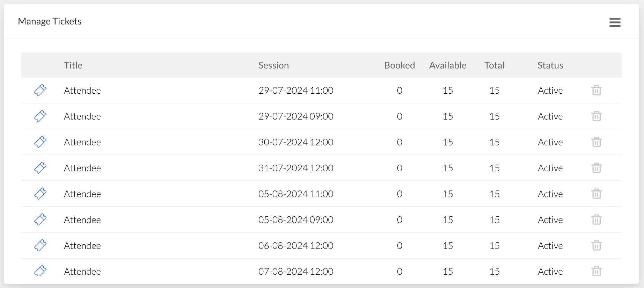Remove the 06-08-2024 12:00 ticket row

click(596, 246)
